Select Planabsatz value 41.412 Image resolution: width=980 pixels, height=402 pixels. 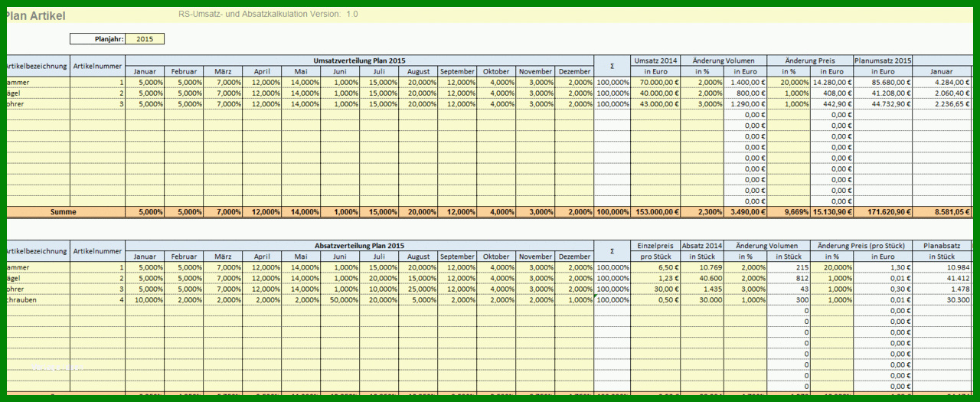[941, 278]
